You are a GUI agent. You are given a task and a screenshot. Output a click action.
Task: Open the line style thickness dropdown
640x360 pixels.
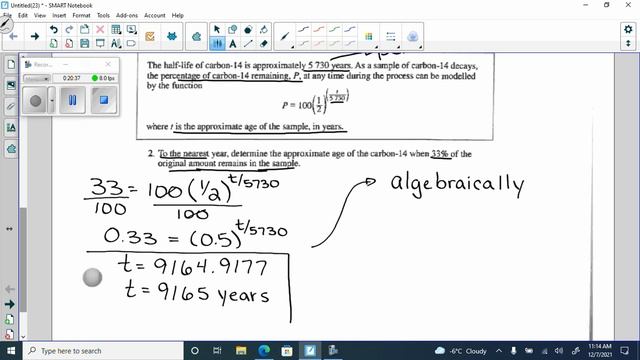point(391,37)
